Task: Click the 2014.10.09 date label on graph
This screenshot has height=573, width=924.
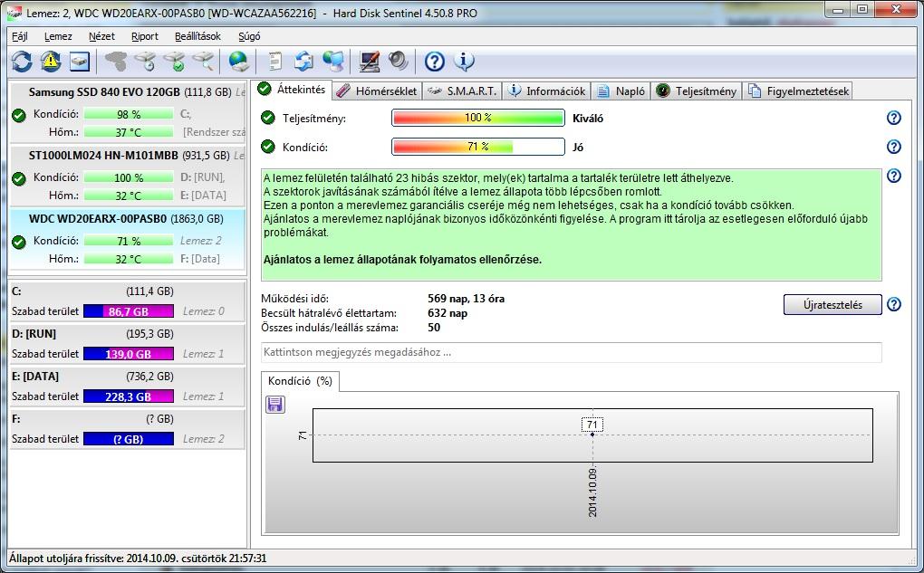Action: coord(592,492)
